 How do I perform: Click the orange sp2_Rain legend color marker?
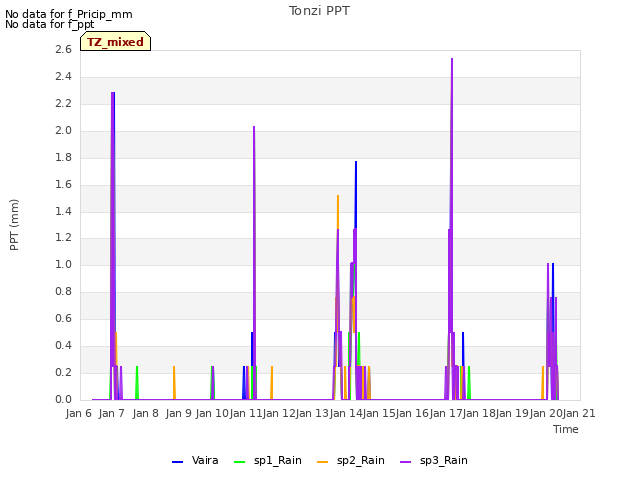click(x=322, y=462)
